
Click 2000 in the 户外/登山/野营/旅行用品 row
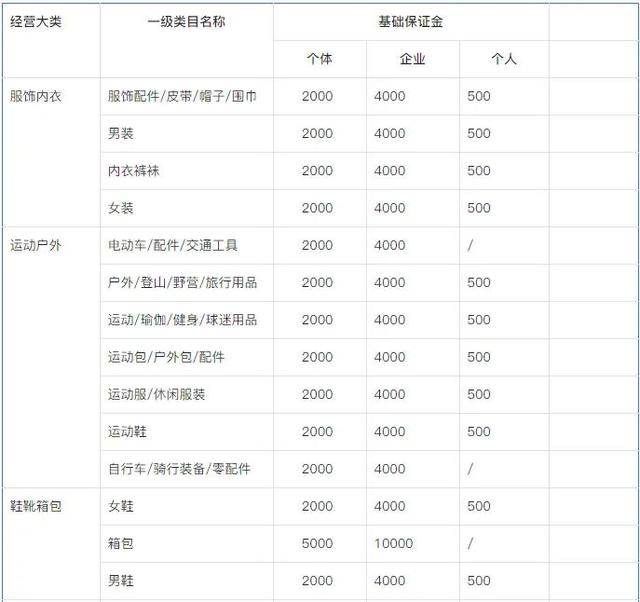point(317,282)
